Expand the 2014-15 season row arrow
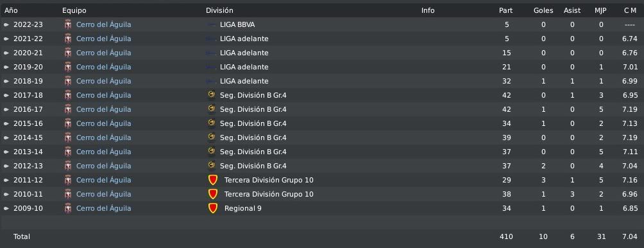Viewport: 644px width, 248px height. (x=6, y=137)
